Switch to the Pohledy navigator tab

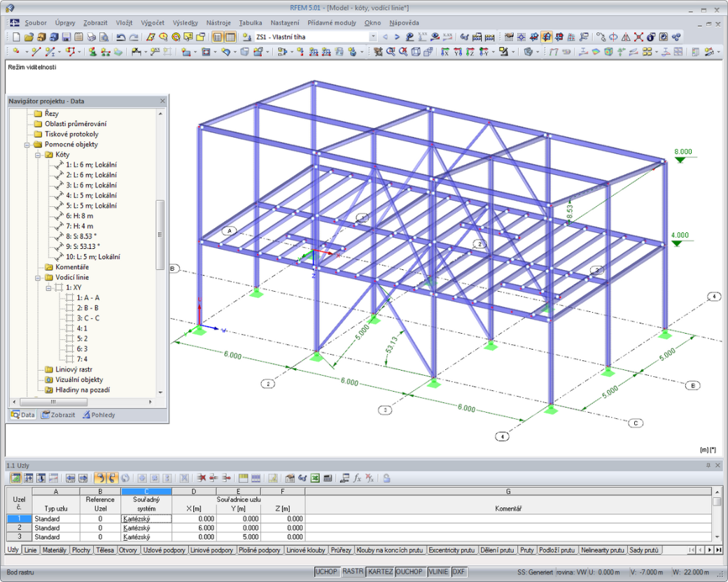pyautogui.click(x=99, y=415)
